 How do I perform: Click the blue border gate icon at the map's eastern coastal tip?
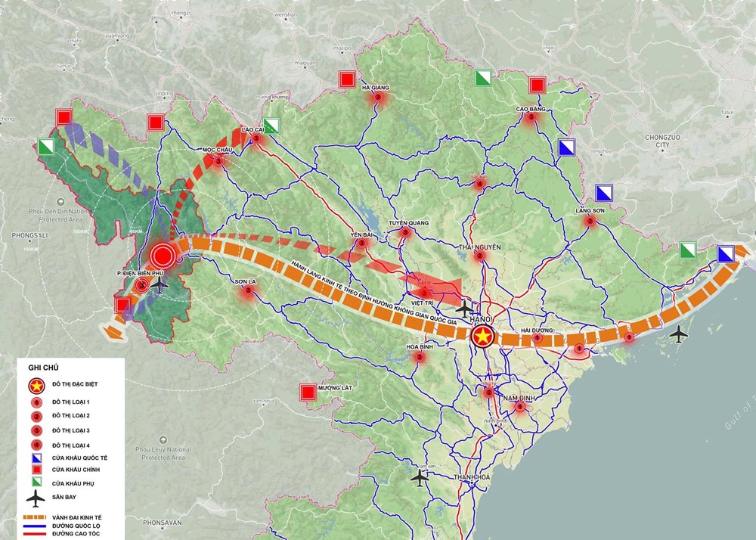tap(726, 253)
